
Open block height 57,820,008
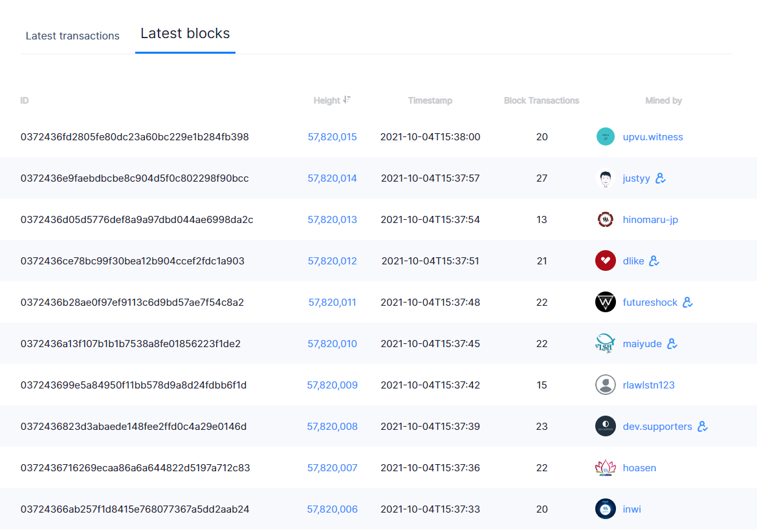332,427
